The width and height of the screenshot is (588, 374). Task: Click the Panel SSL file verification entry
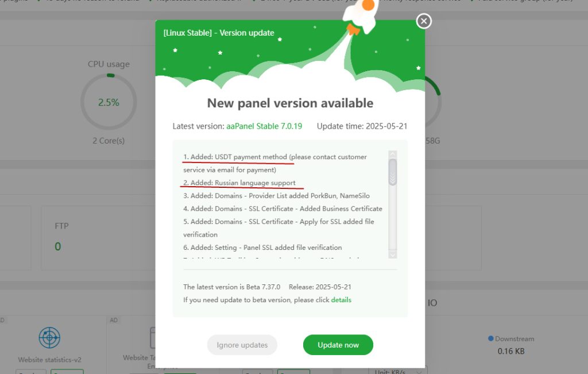pos(262,247)
